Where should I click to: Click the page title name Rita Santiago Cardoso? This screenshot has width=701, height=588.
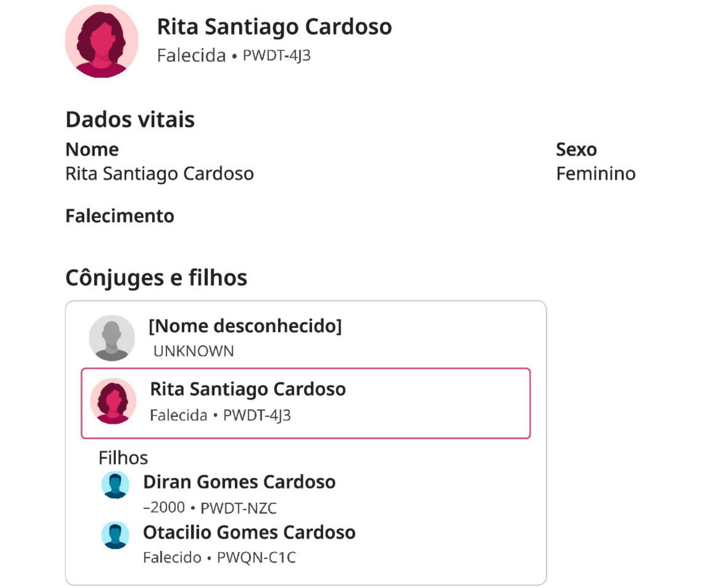[274, 27]
